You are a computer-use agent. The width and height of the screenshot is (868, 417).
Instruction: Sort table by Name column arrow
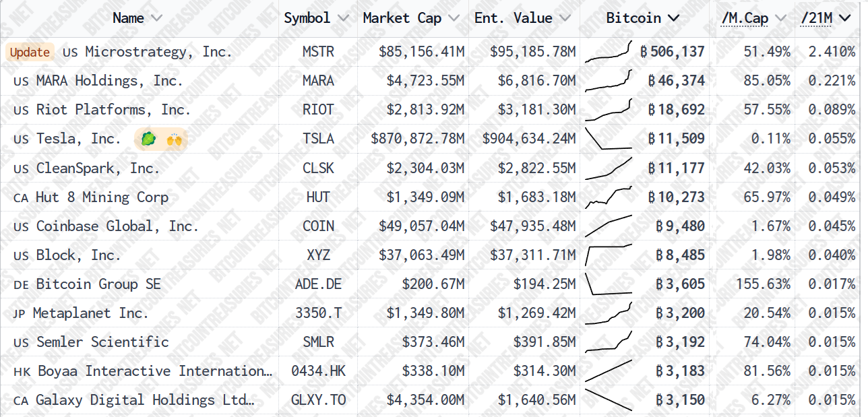pyautogui.click(x=156, y=18)
